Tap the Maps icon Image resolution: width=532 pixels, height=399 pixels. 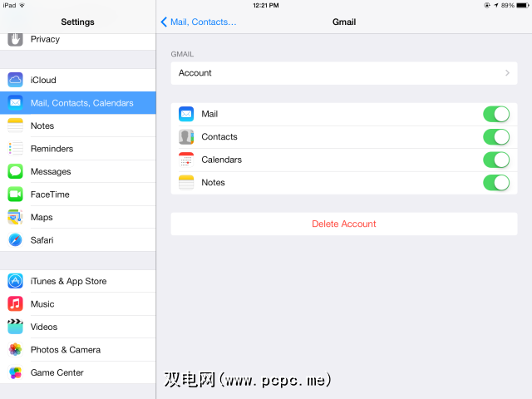pos(15,217)
